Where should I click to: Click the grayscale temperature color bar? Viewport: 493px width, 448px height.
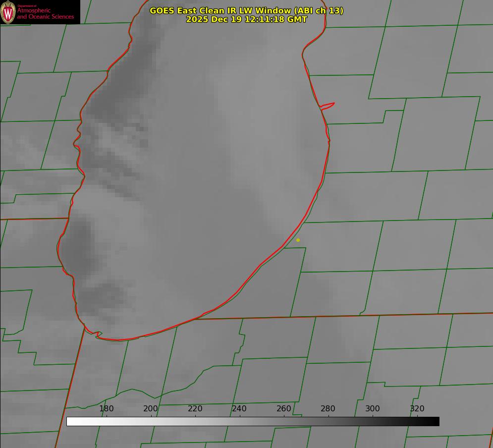point(253,421)
